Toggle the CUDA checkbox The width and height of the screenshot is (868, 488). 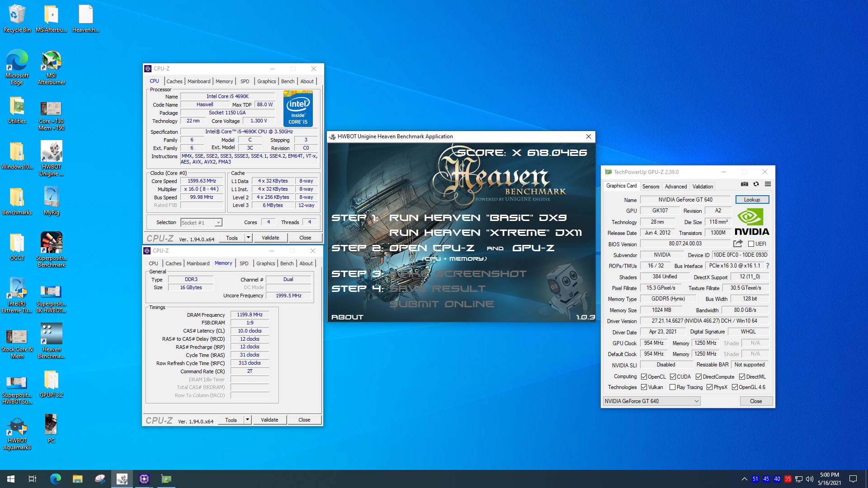pos(673,377)
